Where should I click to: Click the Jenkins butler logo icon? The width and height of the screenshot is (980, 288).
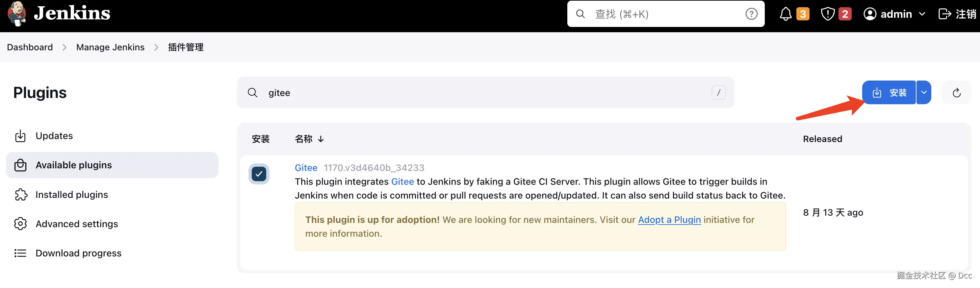pos(17,14)
